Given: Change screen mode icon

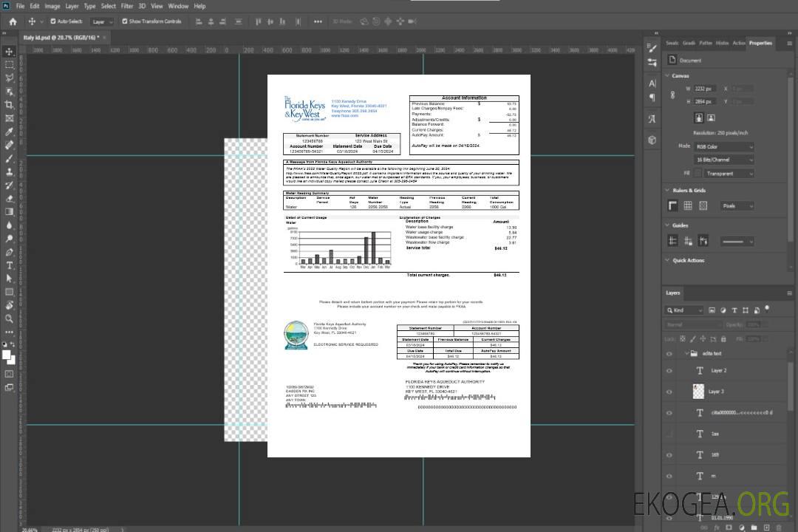Looking at the screenshot, I should (9, 387).
